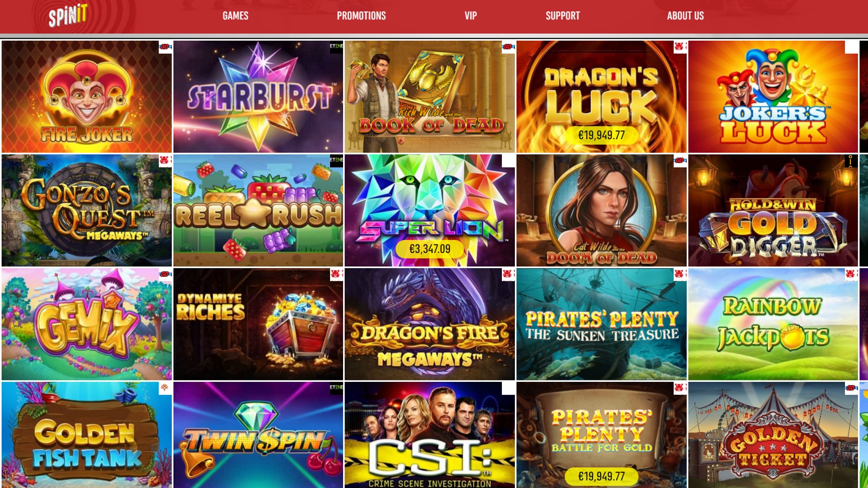Launch the Twin Spin game
This screenshot has width=868, height=488.
coord(258,435)
